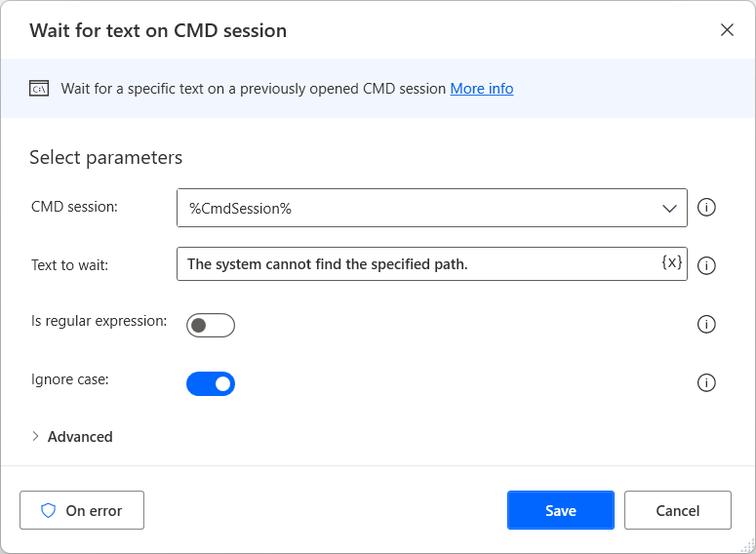The width and height of the screenshot is (756, 554).
Task: Click the Ignore case label
Action: tap(70, 379)
